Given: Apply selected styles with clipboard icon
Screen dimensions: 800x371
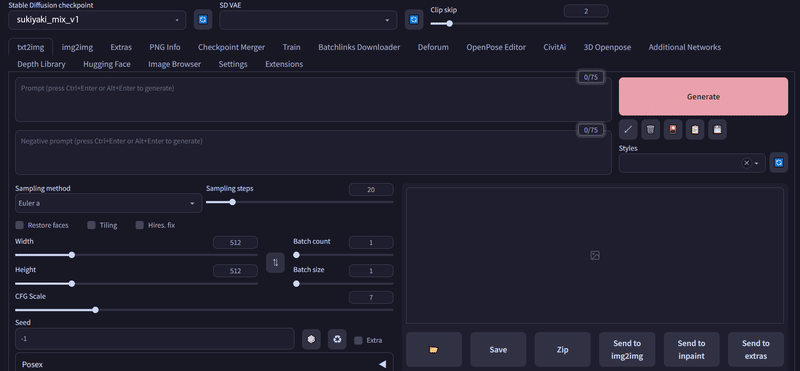Looking at the screenshot, I should click(x=695, y=130).
